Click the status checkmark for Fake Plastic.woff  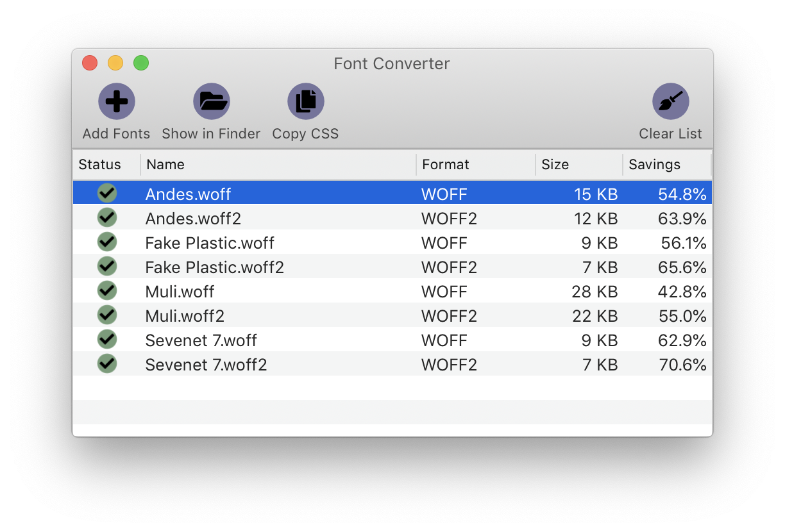[x=107, y=242]
